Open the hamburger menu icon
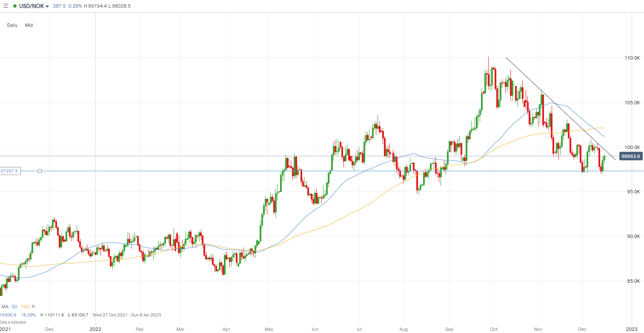Screen dimensions: 644x333 (5, 6)
